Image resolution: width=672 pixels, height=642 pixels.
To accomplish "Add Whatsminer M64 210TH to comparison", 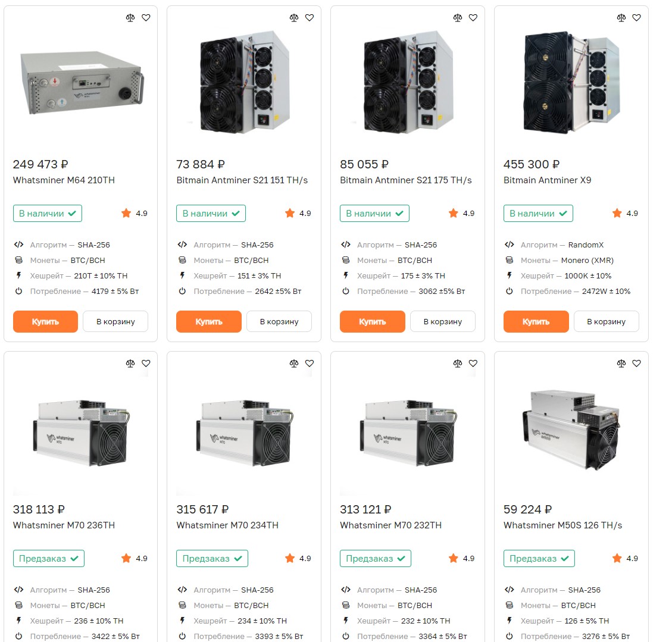I will [130, 18].
